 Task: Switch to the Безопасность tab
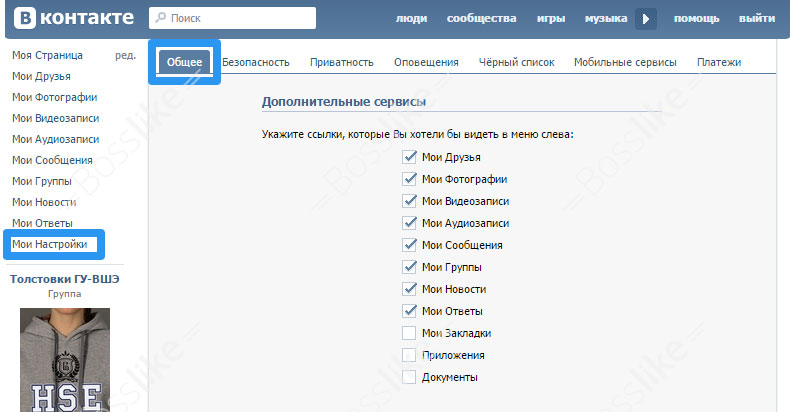[255, 62]
